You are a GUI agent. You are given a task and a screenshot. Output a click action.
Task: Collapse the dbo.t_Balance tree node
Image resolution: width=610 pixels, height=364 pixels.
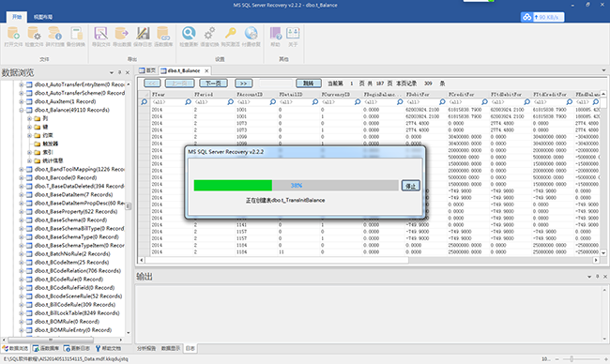tap(22, 110)
